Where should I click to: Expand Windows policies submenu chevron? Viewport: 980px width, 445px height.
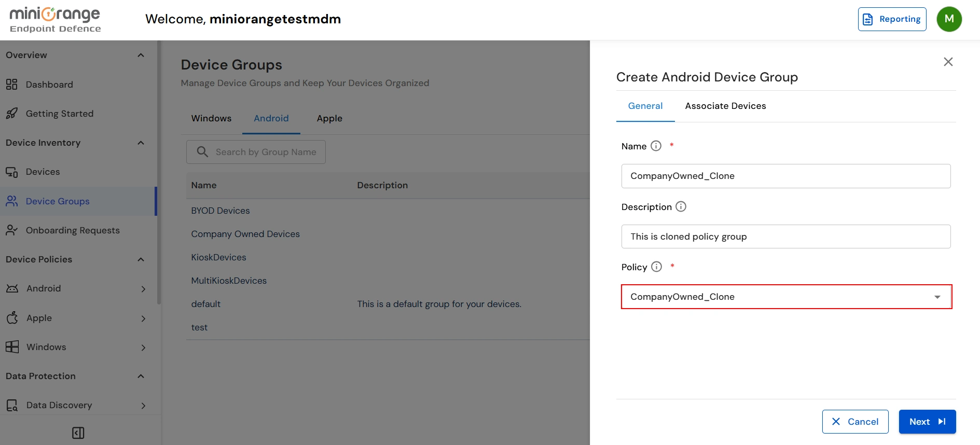tap(144, 347)
